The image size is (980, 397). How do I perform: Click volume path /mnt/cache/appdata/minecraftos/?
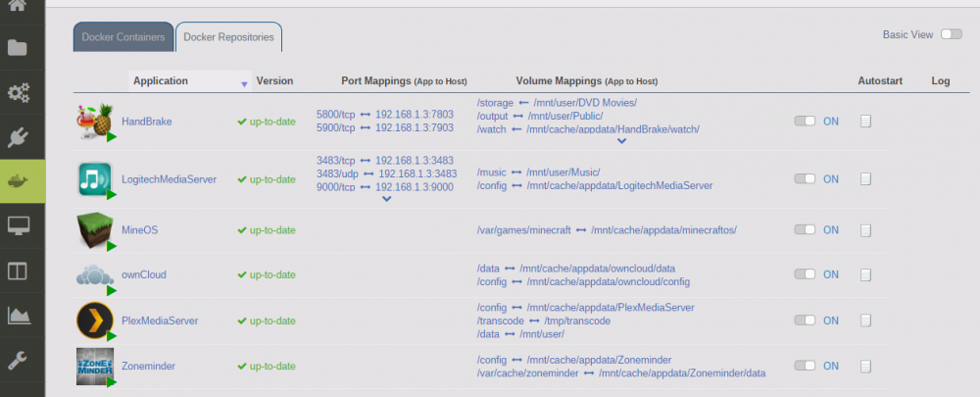coord(663,230)
